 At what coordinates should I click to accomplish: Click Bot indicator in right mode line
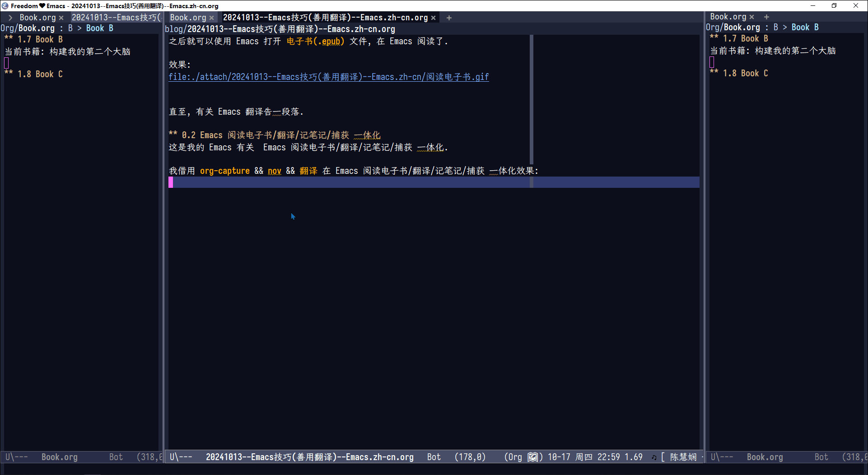pyautogui.click(x=821, y=457)
